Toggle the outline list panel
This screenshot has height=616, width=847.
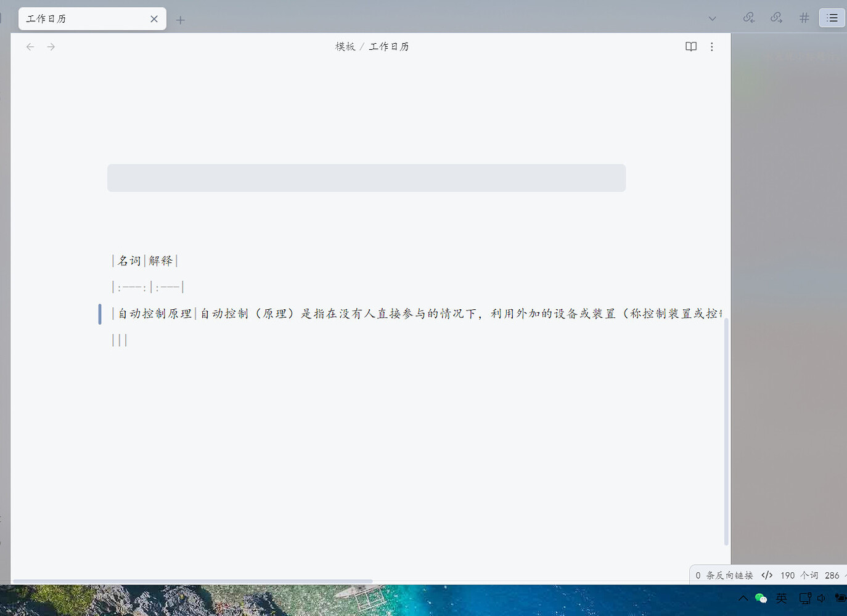pos(832,18)
